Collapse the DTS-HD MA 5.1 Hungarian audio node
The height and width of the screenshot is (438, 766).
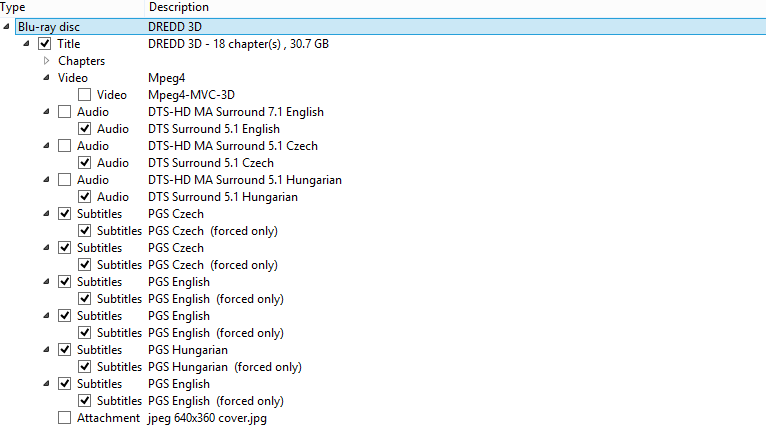46,179
